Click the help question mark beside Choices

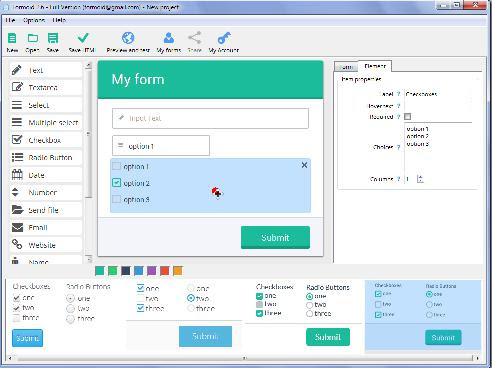(x=398, y=147)
